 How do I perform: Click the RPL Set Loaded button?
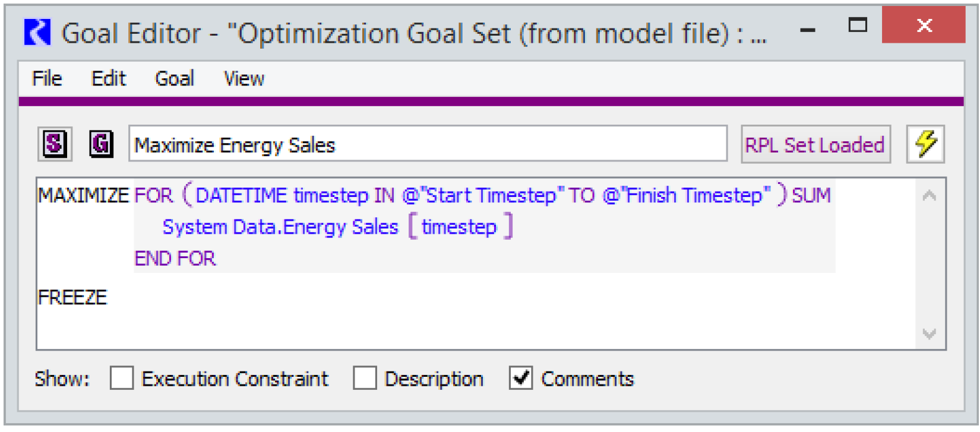click(815, 145)
